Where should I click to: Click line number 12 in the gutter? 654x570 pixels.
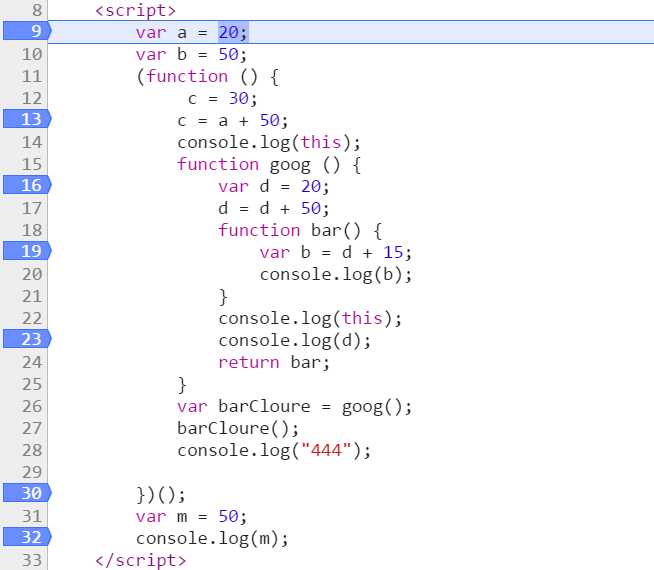pyautogui.click(x=32, y=98)
